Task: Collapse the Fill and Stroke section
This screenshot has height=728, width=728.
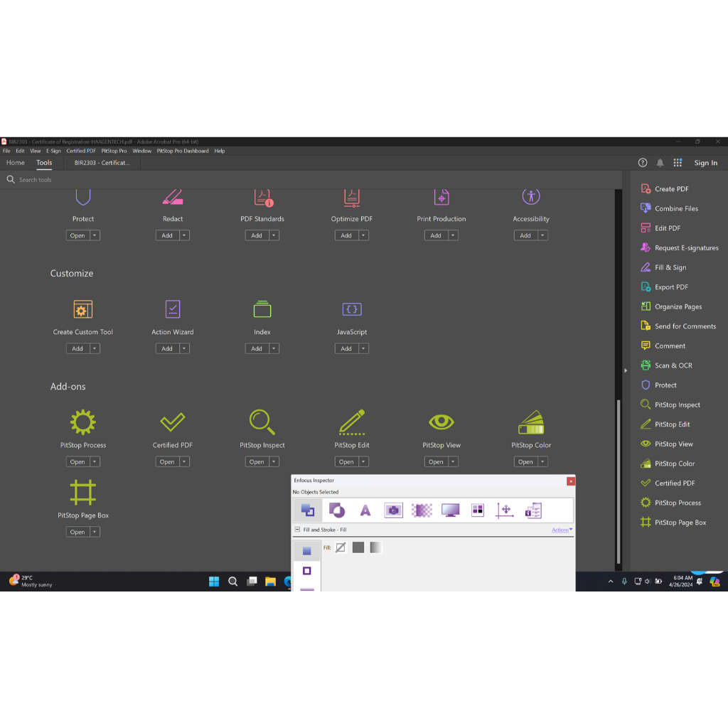Action: pyautogui.click(x=297, y=530)
